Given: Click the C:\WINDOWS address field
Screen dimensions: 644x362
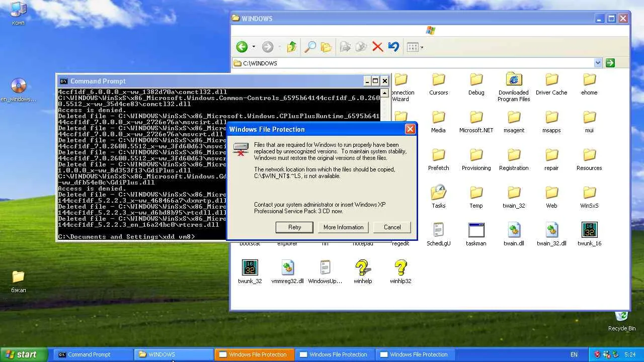Looking at the screenshot, I should (x=417, y=63).
